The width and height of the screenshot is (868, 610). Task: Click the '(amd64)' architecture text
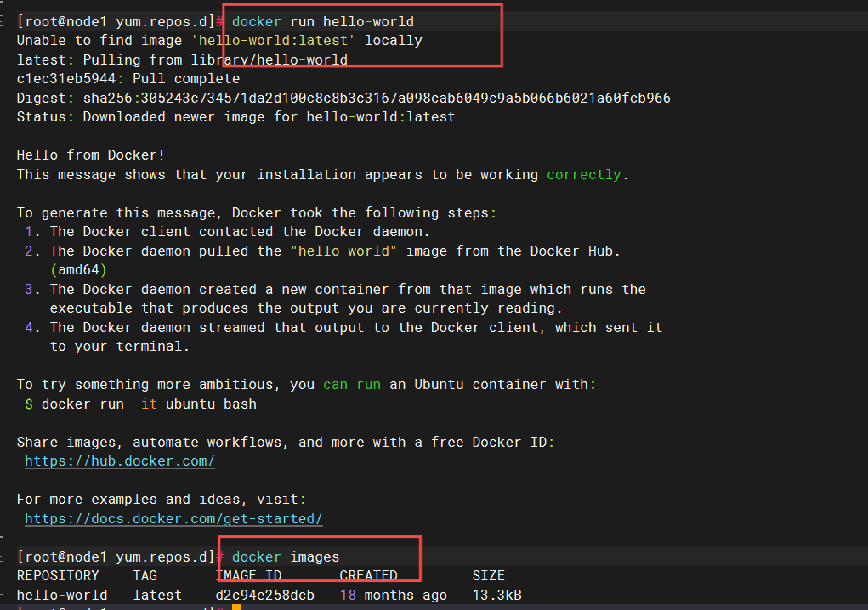point(78,269)
